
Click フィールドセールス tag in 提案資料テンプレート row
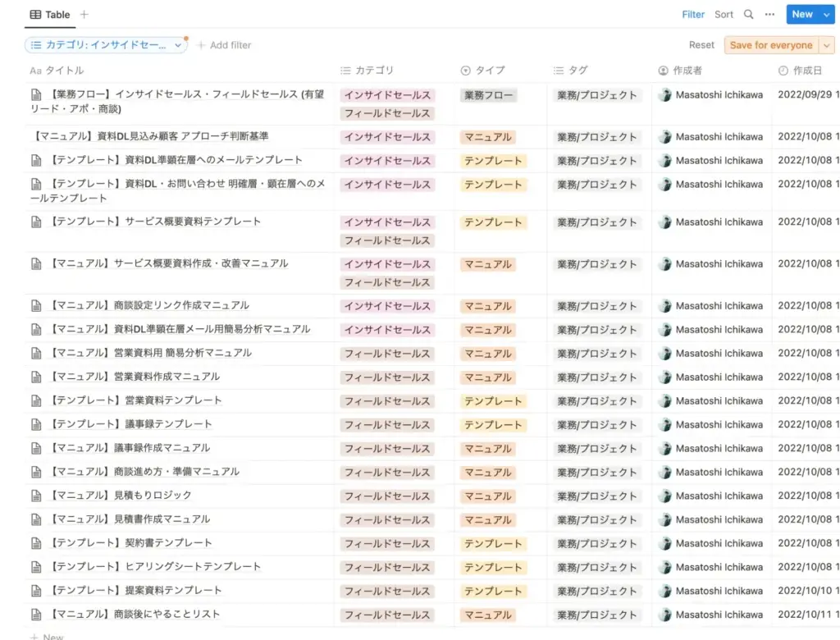pos(387,591)
